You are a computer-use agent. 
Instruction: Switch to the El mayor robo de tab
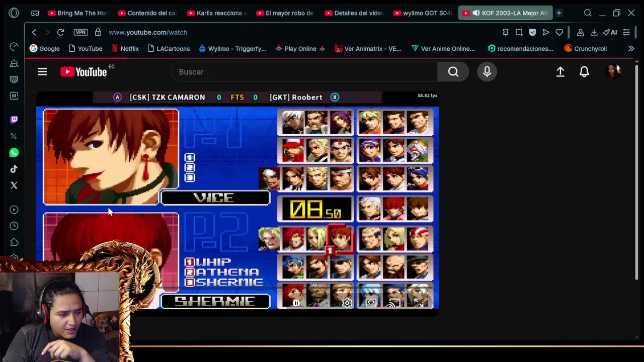tap(286, 13)
